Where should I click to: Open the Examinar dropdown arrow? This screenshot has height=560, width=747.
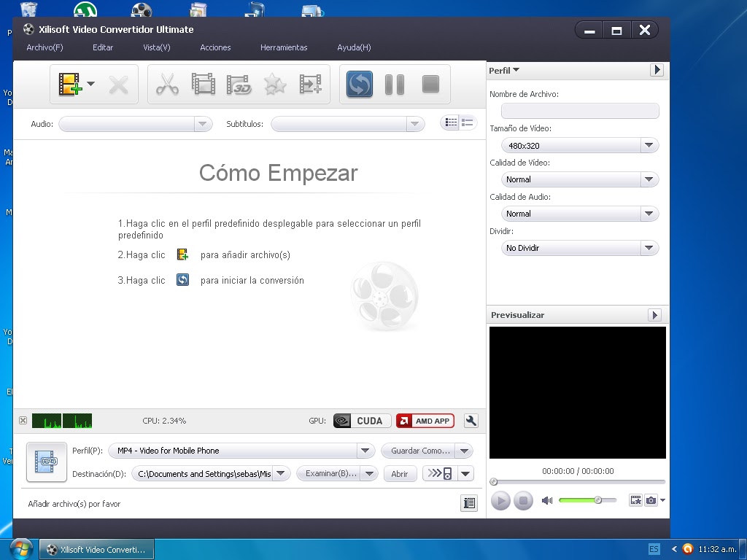(x=370, y=474)
